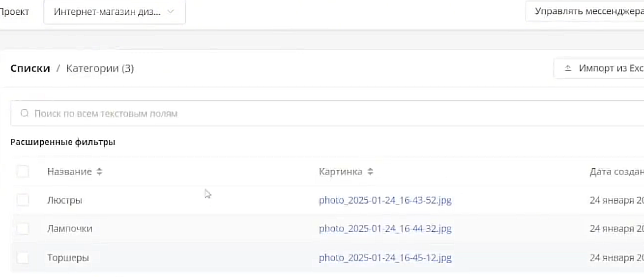
Task: Click the search magnifier icon
Action: point(25,114)
